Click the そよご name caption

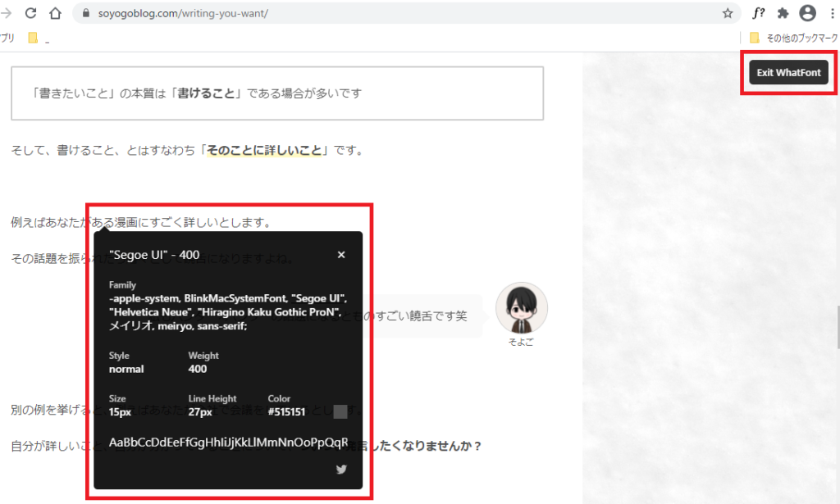pos(521,343)
